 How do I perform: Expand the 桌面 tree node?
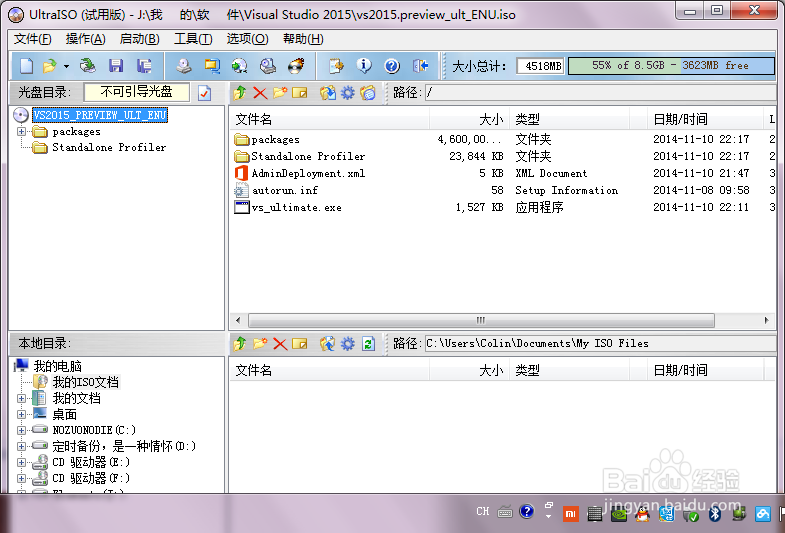(21, 414)
